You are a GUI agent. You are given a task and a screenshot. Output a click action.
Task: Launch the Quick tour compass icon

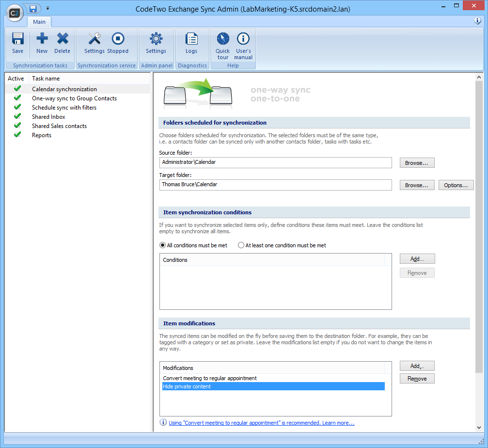click(223, 39)
